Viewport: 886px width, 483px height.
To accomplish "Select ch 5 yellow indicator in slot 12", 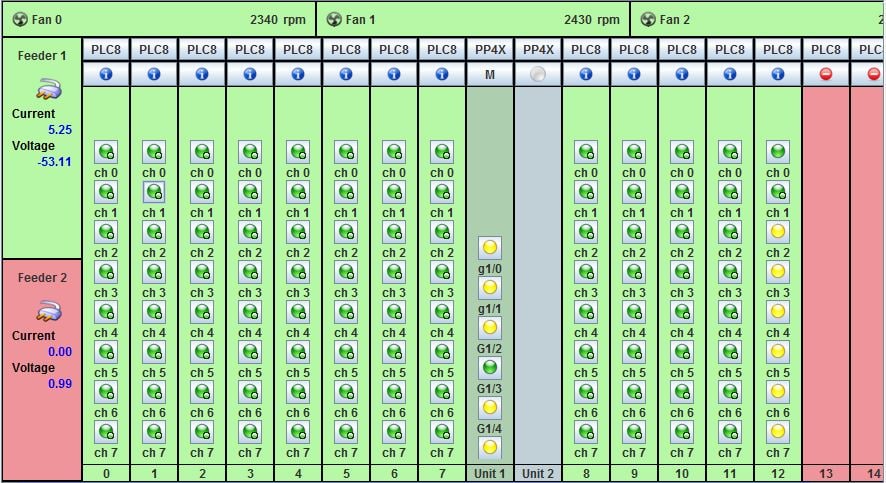I will [778, 353].
